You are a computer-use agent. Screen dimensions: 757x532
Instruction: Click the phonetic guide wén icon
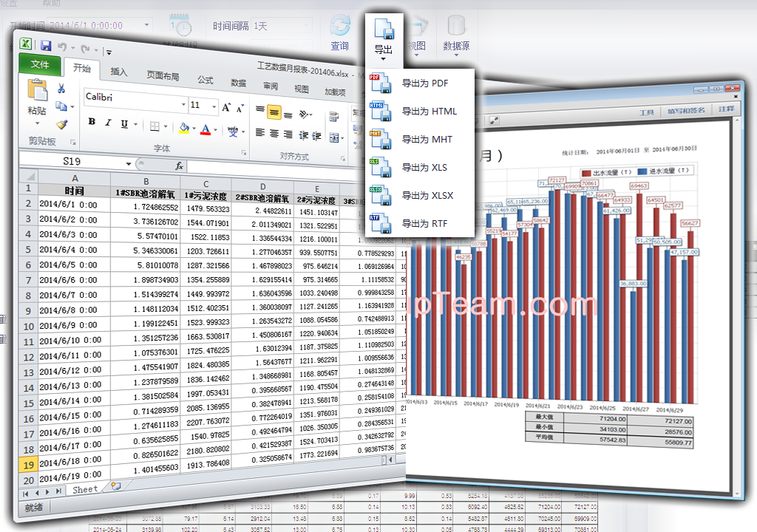[233, 131]
